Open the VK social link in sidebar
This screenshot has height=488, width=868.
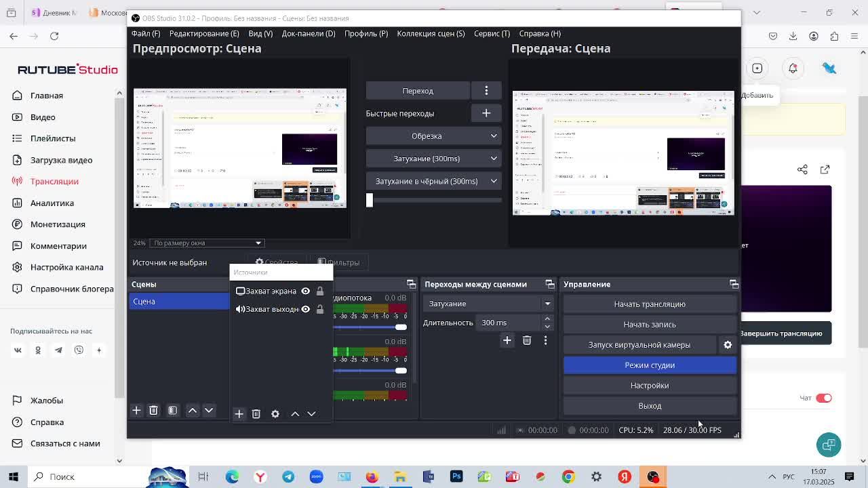click(18, 350)
